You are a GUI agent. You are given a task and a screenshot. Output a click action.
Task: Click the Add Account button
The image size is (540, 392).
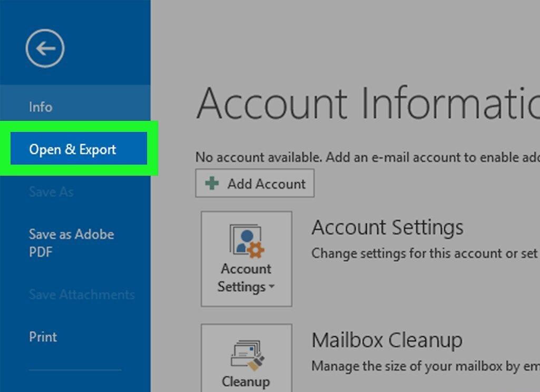(255, 183)
